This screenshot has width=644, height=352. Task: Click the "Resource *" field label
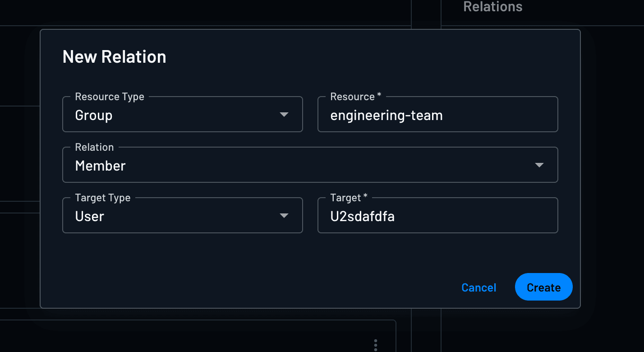coord(355,97)
